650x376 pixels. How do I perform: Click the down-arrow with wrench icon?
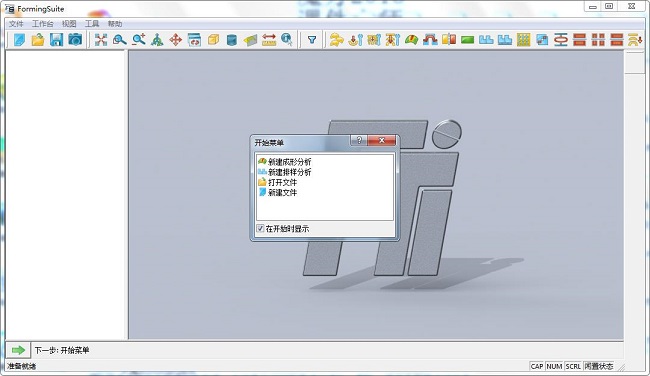[355, 40]
